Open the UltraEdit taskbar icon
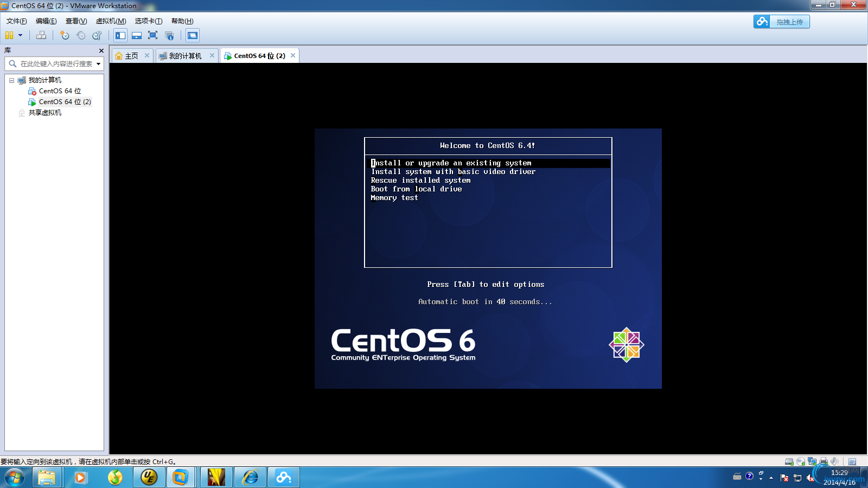 click(149, 477)
